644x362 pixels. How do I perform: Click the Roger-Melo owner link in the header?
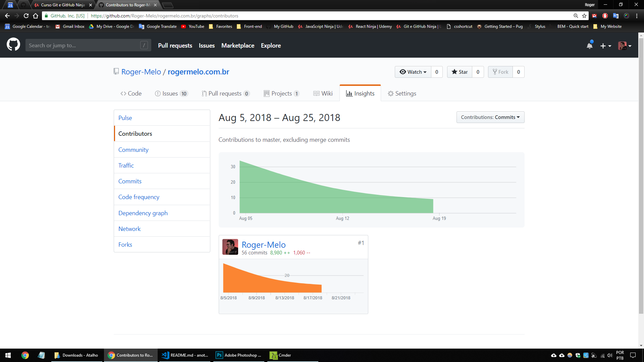[141, 72]
